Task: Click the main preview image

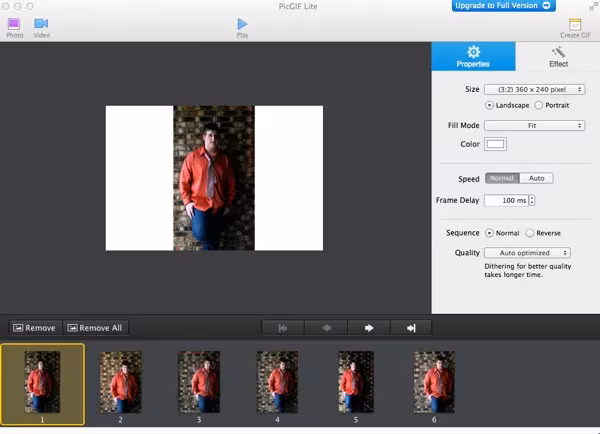Action: point(214,178)
